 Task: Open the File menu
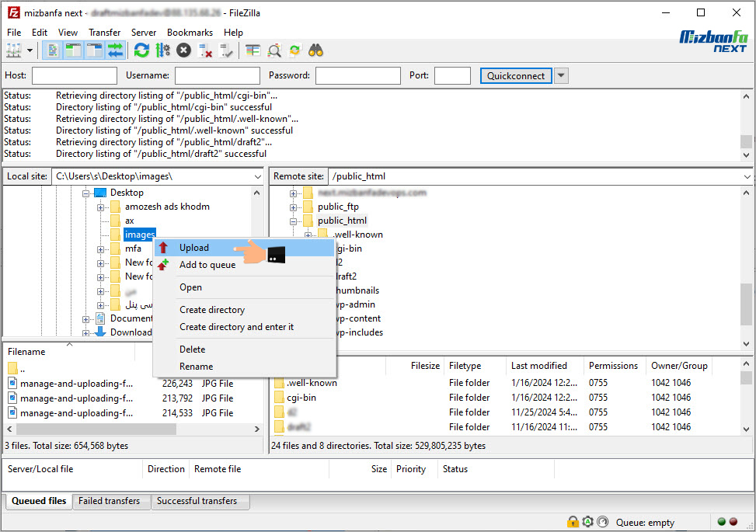coord(14,33)
